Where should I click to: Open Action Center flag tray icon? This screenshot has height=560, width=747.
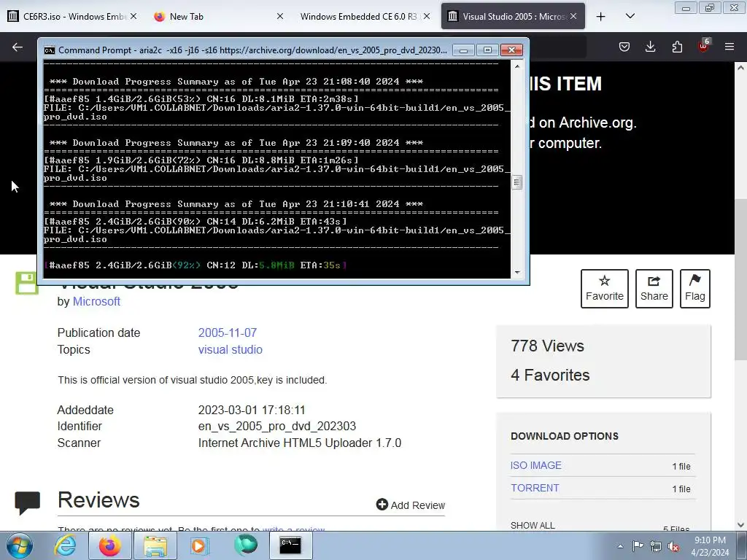tap(638, 546)
